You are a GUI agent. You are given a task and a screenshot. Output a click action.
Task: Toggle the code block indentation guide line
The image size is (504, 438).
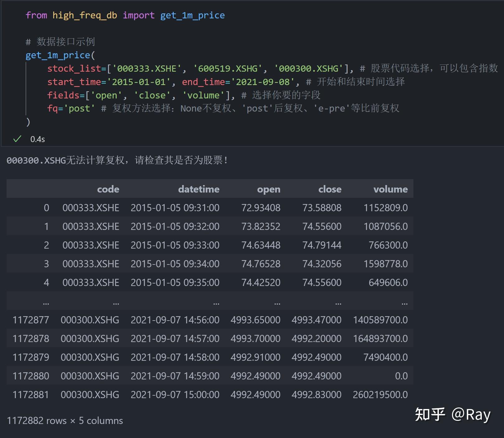pos(26,87)
